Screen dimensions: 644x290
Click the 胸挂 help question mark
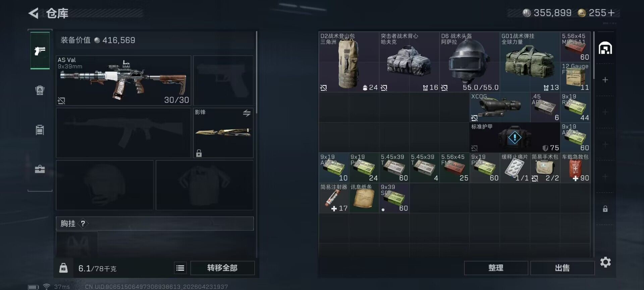[83, 224]
